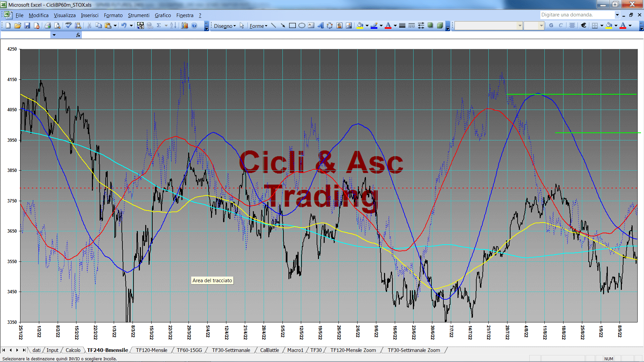Select the Rectangle drawing tool

(x=292, y=25)
